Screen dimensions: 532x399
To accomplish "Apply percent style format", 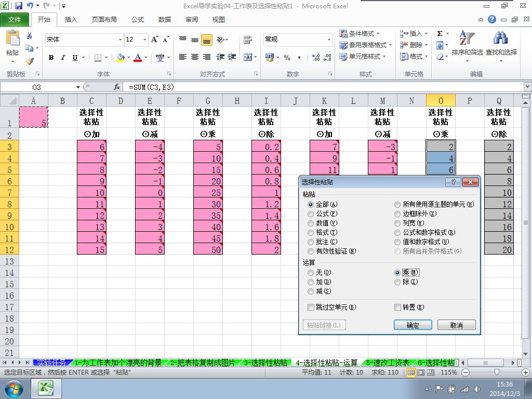I will point(287,58).
